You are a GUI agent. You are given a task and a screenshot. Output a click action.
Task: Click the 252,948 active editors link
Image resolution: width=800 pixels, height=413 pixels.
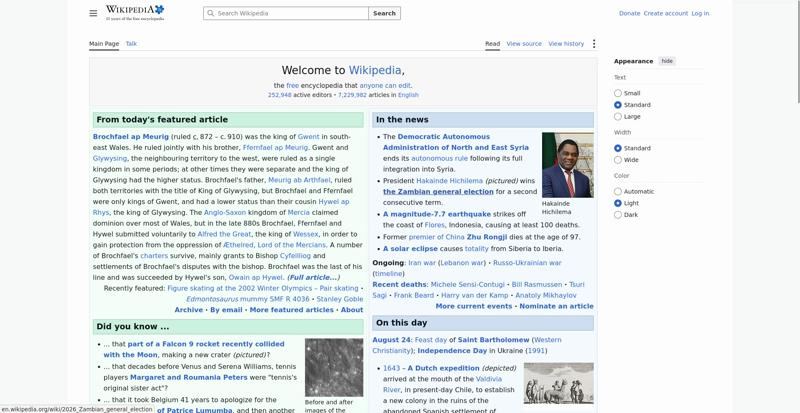point(280,95)
